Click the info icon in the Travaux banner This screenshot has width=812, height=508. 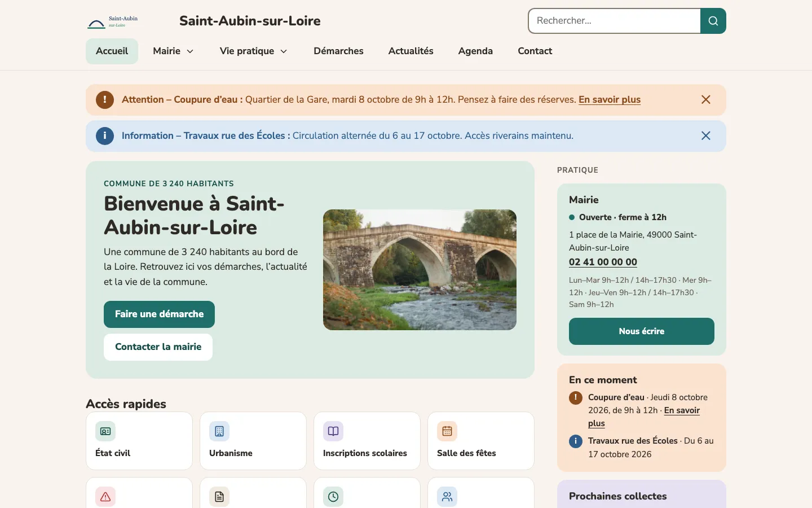105,136
